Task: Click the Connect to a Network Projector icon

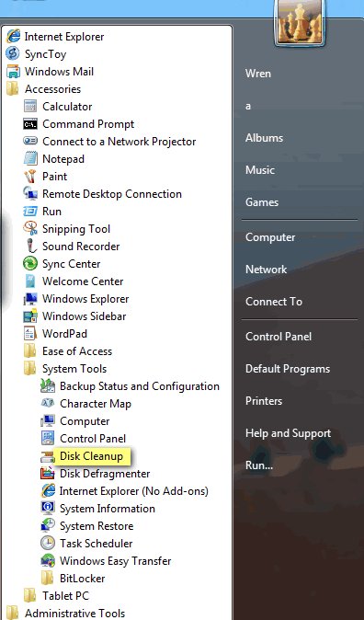Action: click(30, 141)
